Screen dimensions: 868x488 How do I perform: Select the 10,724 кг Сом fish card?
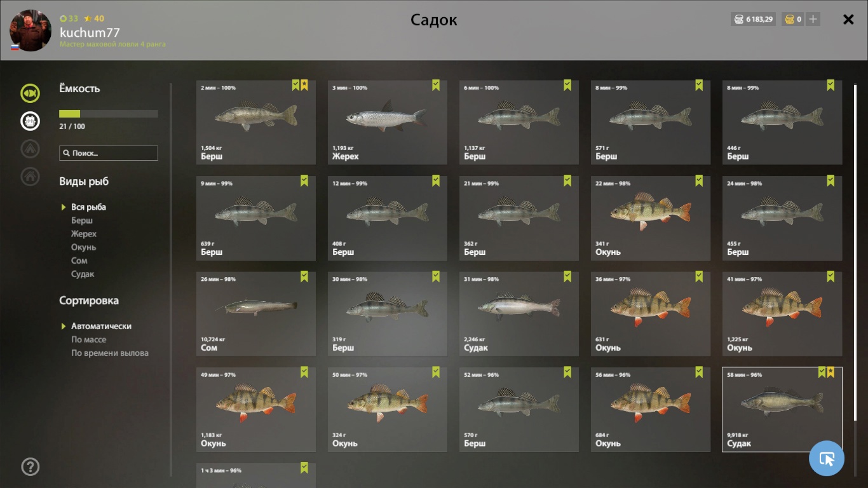(x=256, y=314)
